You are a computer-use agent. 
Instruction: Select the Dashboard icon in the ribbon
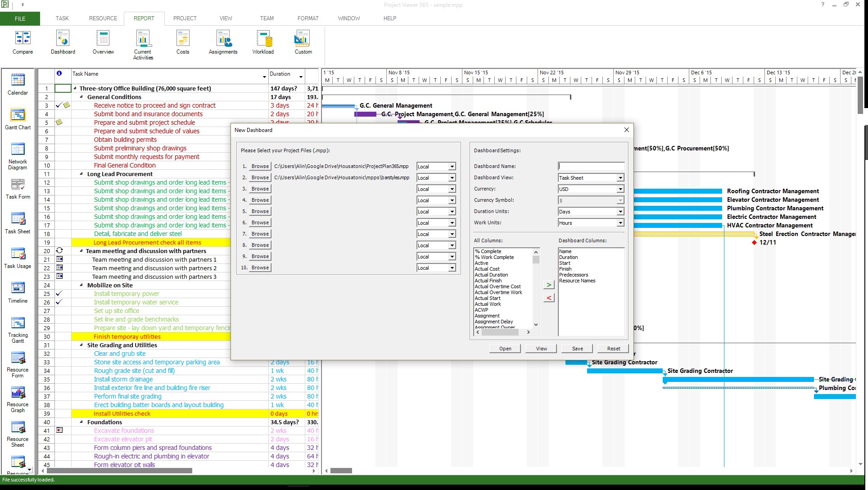pos(63,42)
